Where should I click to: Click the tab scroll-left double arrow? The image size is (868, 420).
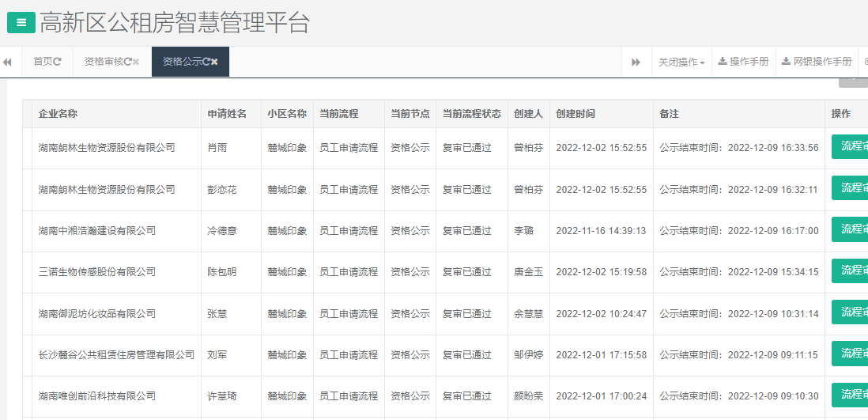(x=7, y=62)
